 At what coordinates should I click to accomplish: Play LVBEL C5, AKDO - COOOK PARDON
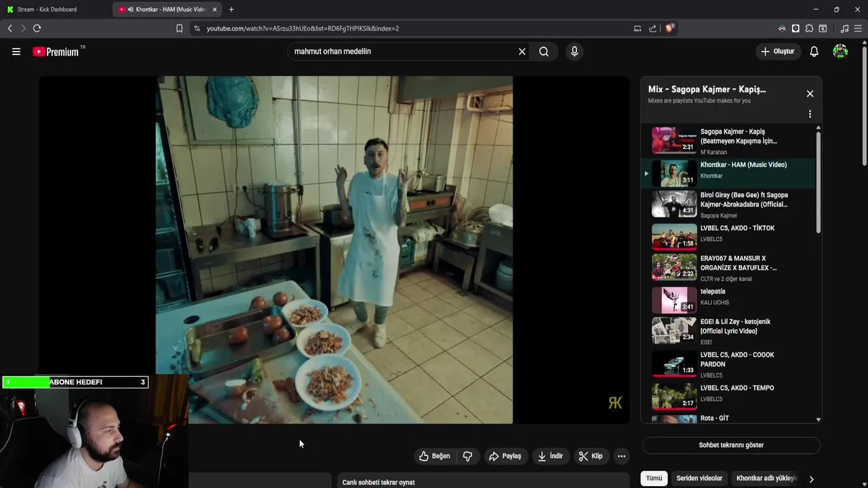click(729, 363)
